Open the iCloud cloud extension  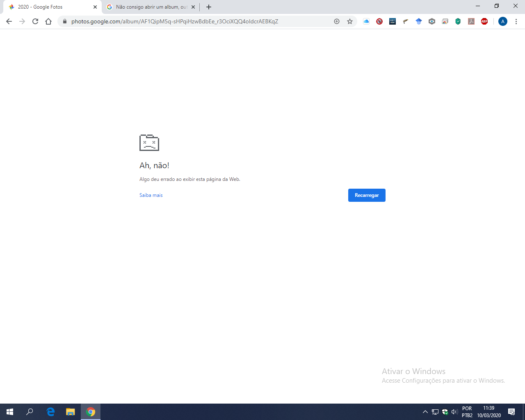[366, 21]
